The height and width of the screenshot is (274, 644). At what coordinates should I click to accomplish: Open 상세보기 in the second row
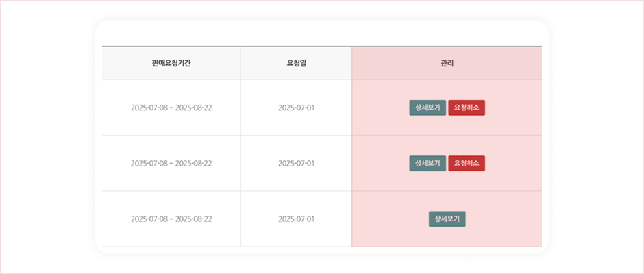click(x=428, y=163)
